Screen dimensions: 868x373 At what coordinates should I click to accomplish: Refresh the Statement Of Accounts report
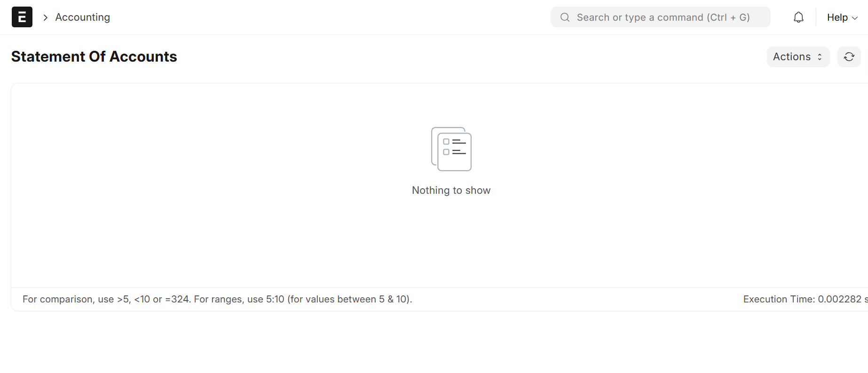(x=849, y=57)
